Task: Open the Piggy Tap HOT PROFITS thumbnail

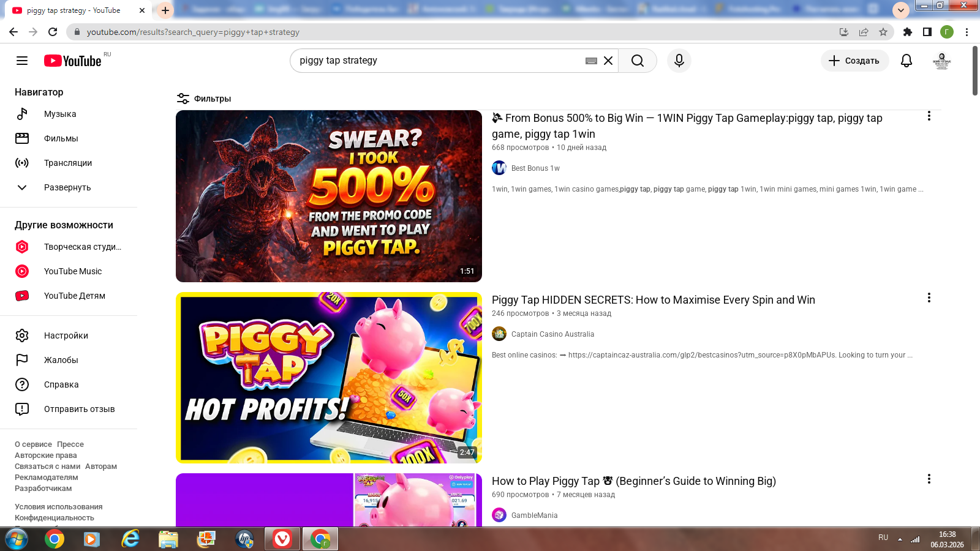Action: 328,378
